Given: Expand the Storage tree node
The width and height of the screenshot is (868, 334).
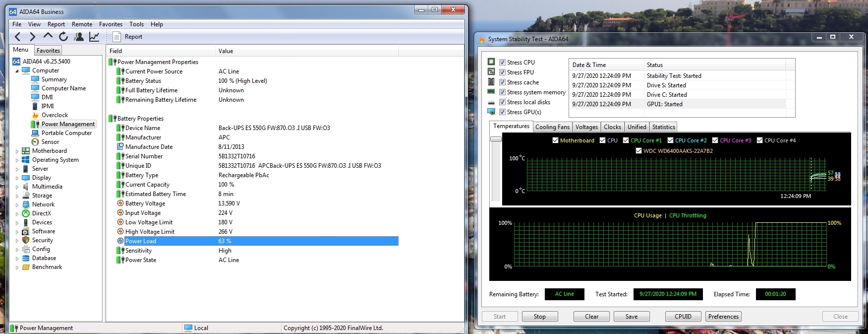Looking at the screenshot, I should coord(17,196).
